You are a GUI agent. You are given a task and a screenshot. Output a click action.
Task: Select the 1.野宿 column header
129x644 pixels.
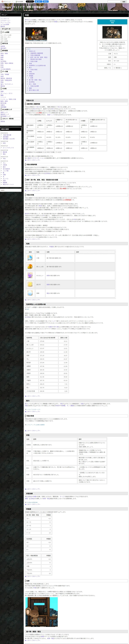point(40,121)
